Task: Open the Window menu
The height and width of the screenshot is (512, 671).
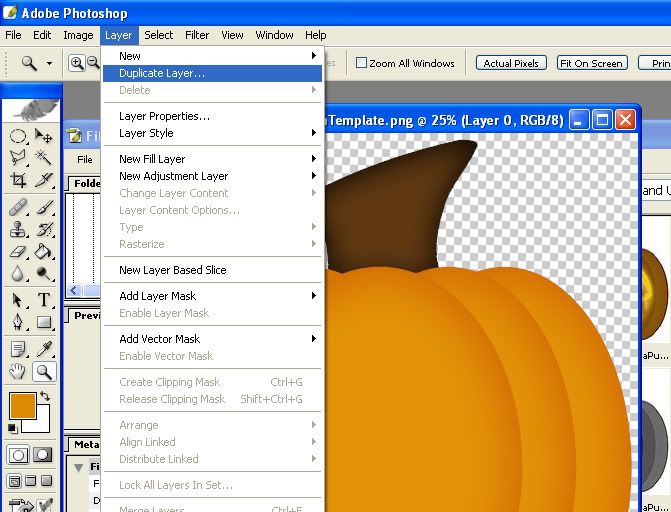Action: pyautogui.click(x=274, y=35)
